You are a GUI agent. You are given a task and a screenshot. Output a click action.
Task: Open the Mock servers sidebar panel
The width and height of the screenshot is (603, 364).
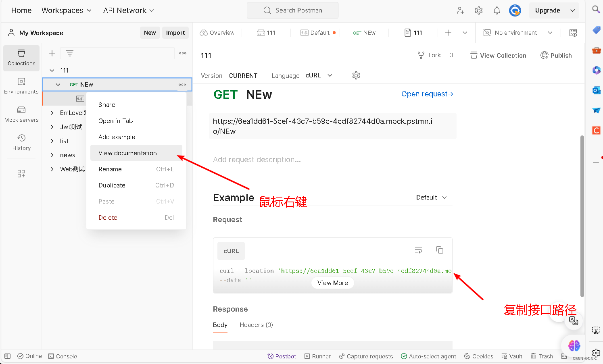21,114
